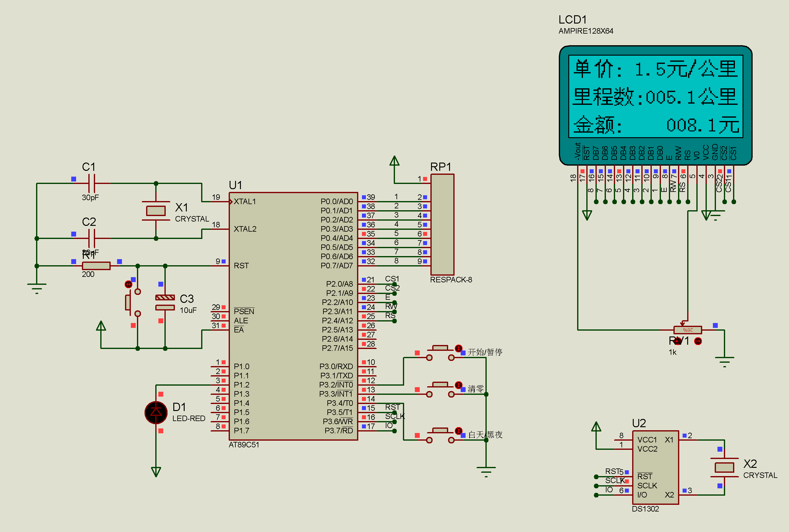
Task: Select the X1 crystal symbol
Action: click(156, 211)
